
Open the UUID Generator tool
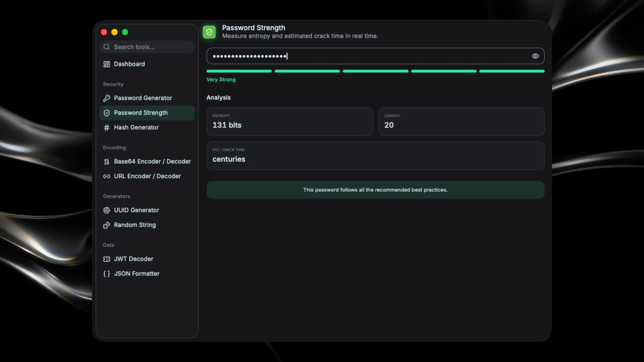pyautogui.click(x=147, y=210)
